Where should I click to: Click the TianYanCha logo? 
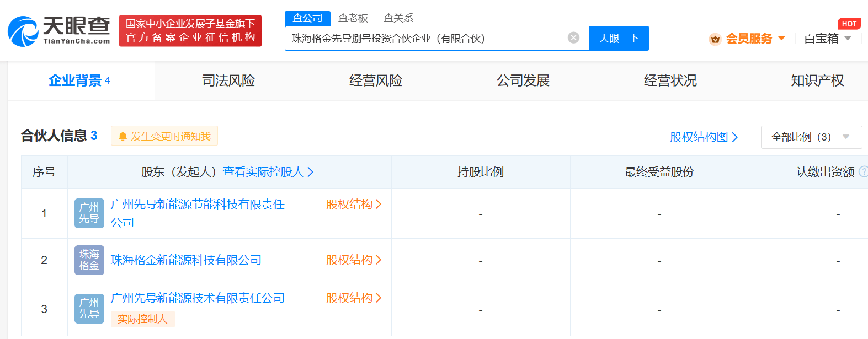pos(59,31)
